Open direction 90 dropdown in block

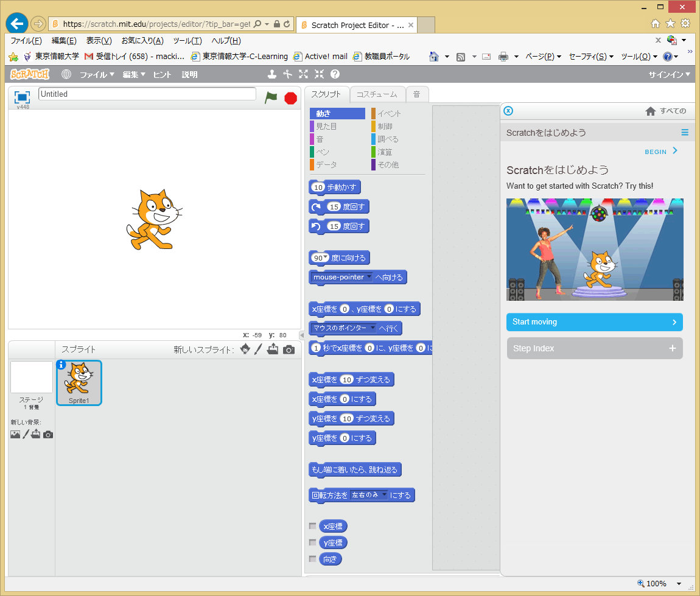pyautogui.click(x=326, y=257)
